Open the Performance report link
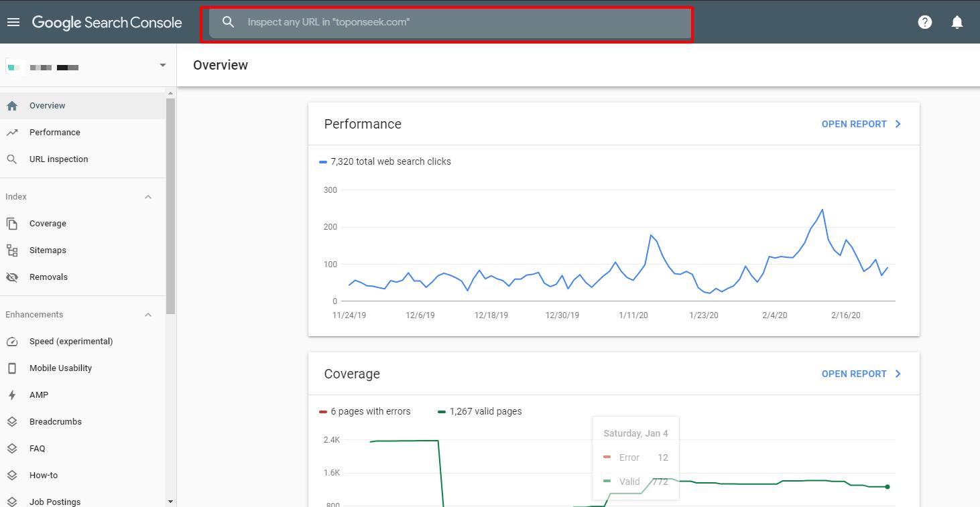This screenshot has width=980, height=507. (861, 124)
